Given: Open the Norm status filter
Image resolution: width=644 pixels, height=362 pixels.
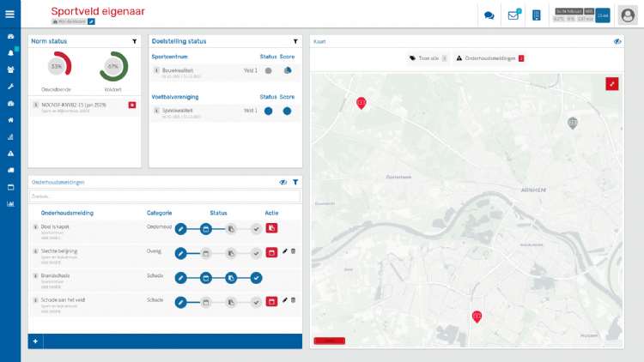Looking at the screenshot, I should click(x=134, y=41).
